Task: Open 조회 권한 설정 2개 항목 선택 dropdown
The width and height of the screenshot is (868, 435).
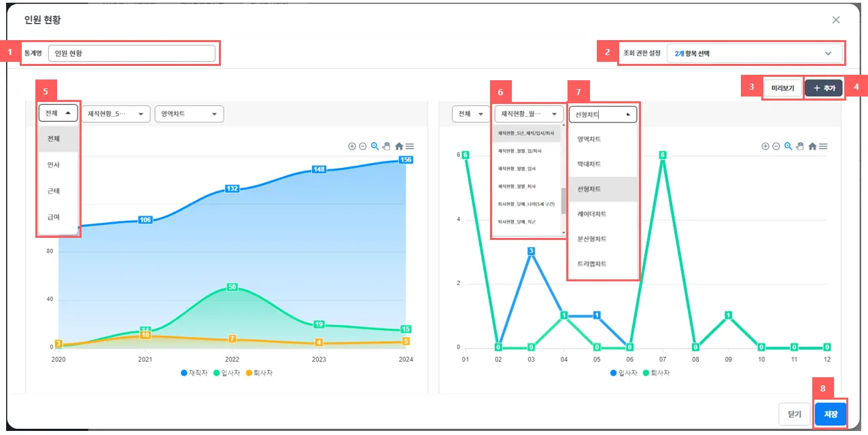Action: 754,52
